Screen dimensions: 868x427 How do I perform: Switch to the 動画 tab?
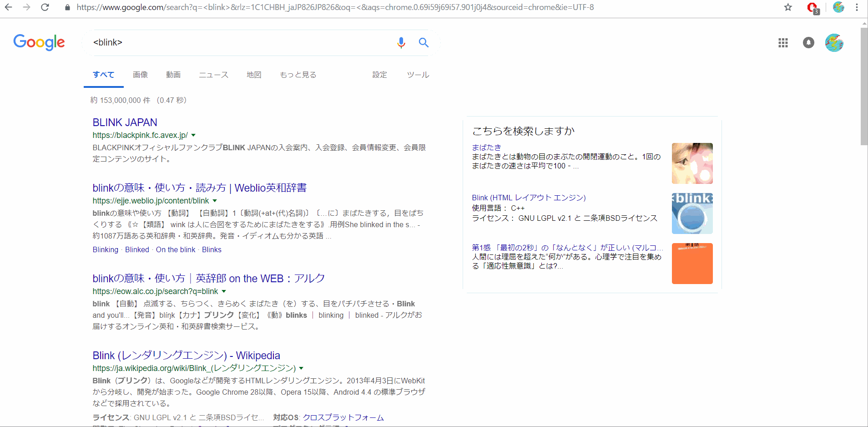tap(173, 75)
